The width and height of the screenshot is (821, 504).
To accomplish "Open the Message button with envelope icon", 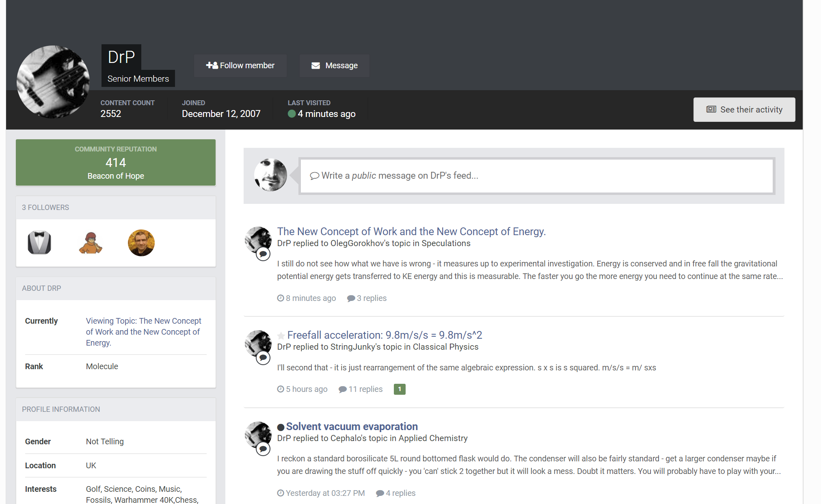I will tap(334, 65).
